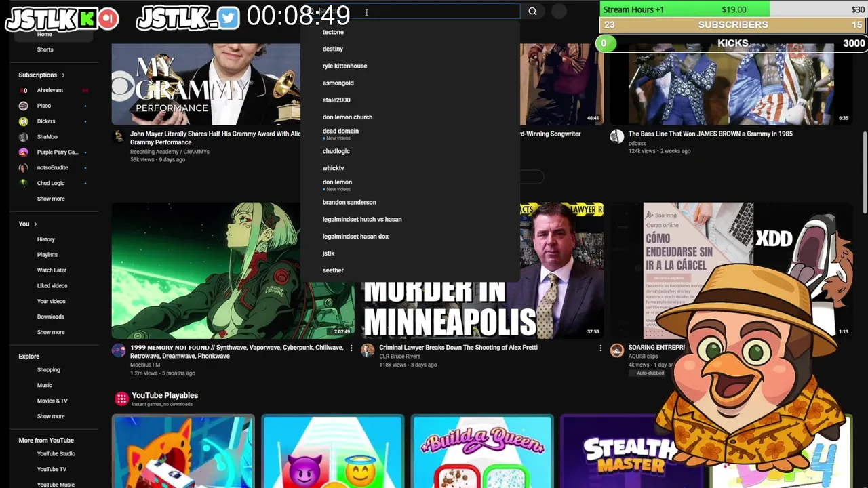Expand the Subscriptions section chevron
This screenshot has width=868, height=488.
63,75
